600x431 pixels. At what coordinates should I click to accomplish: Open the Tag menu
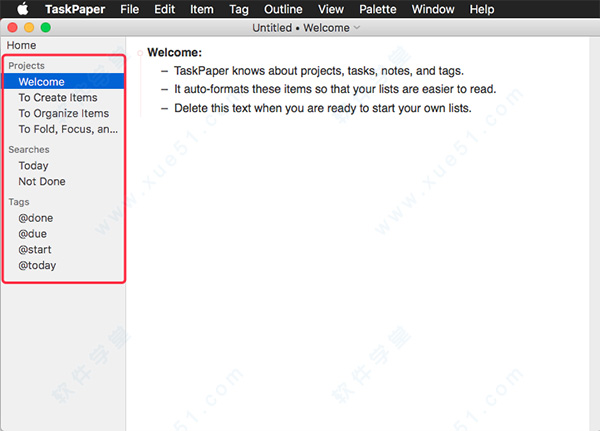coord(239,9)
